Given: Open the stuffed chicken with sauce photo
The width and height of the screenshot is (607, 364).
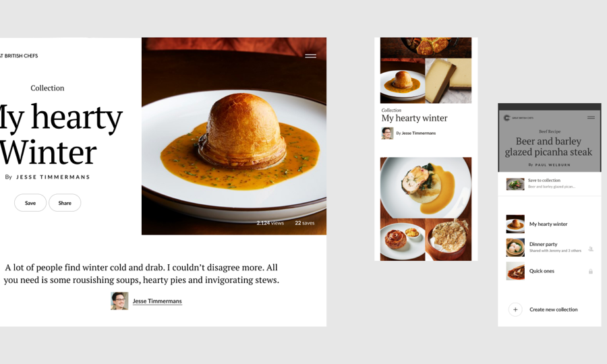Looking at the screenshot, I should click(426, 187).
